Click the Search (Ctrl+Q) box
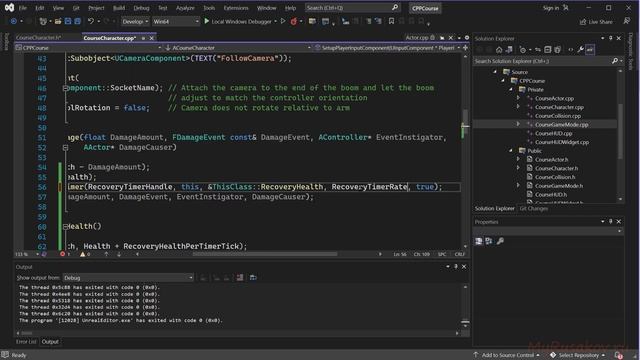 (x=352, y=8)
